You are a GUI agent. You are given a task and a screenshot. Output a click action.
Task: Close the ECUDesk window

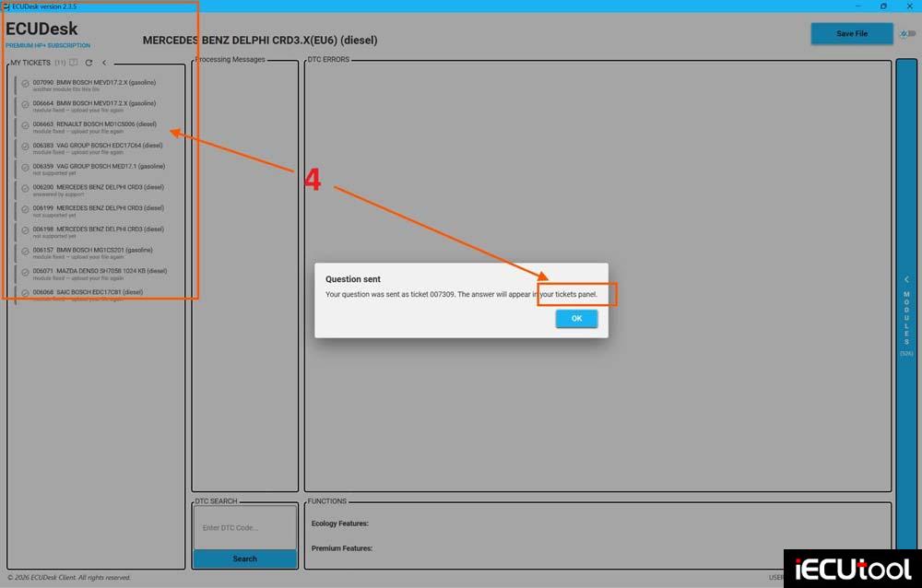pyautogui.click(x=910, y=6)
